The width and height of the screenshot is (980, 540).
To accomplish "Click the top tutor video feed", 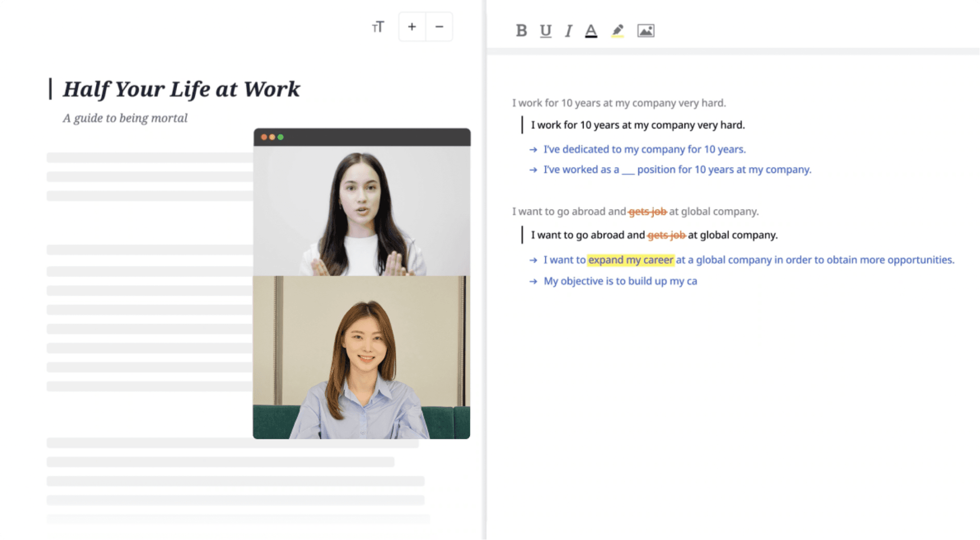I will (361, 211).
